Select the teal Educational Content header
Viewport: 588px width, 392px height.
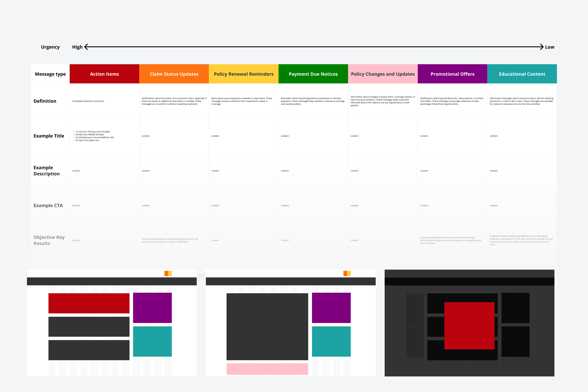(x=522, y=74)
